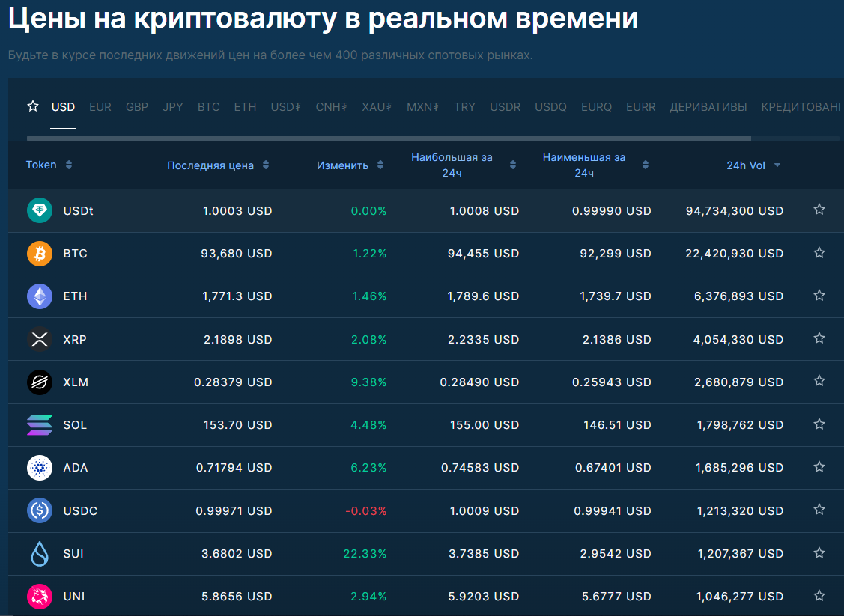Open the EURQ tab

[x=596, y=106]
